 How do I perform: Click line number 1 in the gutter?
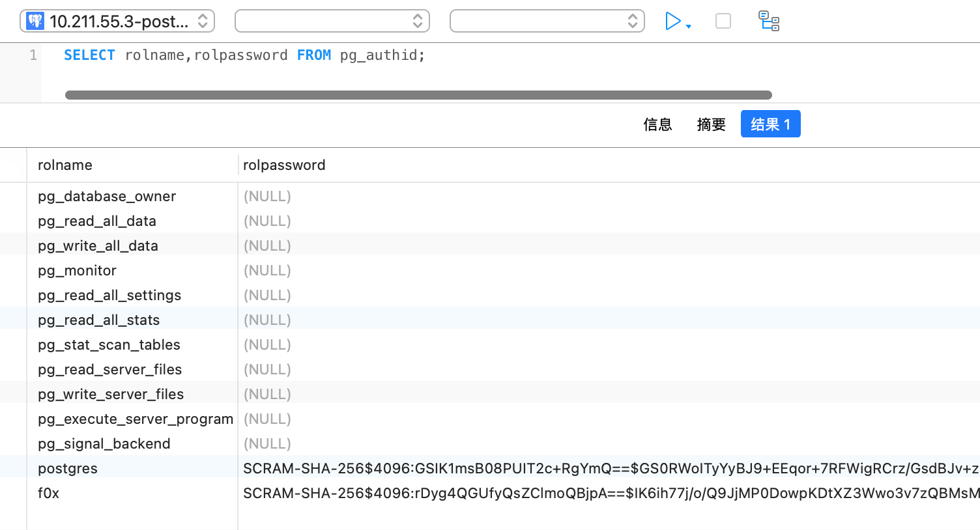pyautogui.click(x=33, y=55)
